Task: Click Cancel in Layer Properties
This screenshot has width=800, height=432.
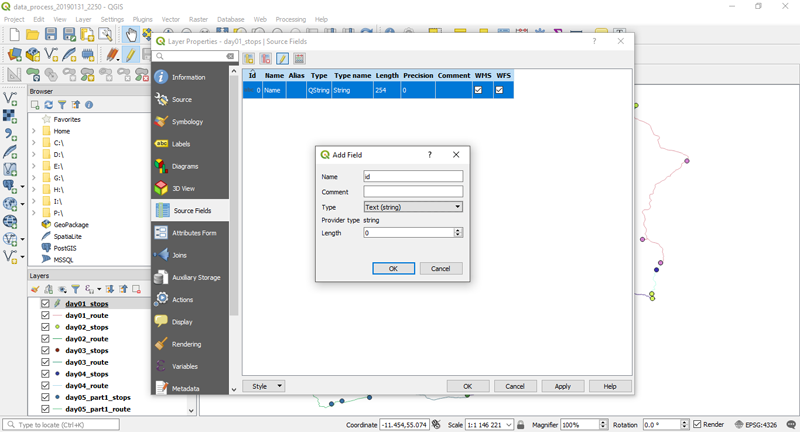Action: pos(515,386)
